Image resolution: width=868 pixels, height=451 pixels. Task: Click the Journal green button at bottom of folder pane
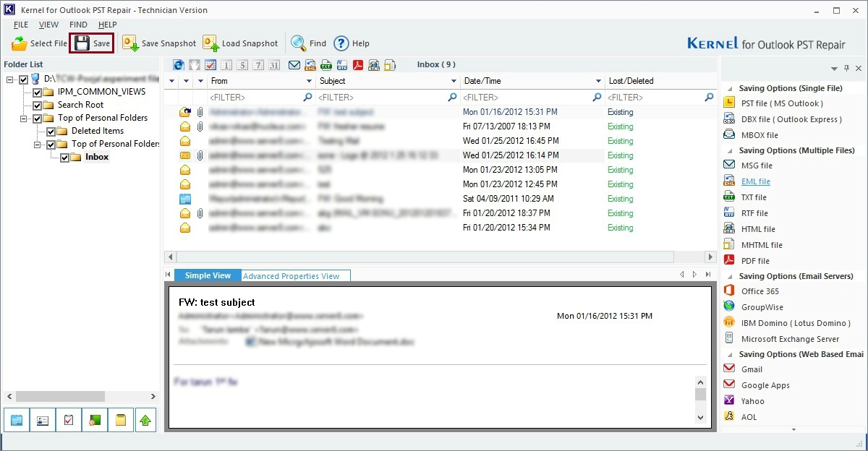[x=94, y=420]
